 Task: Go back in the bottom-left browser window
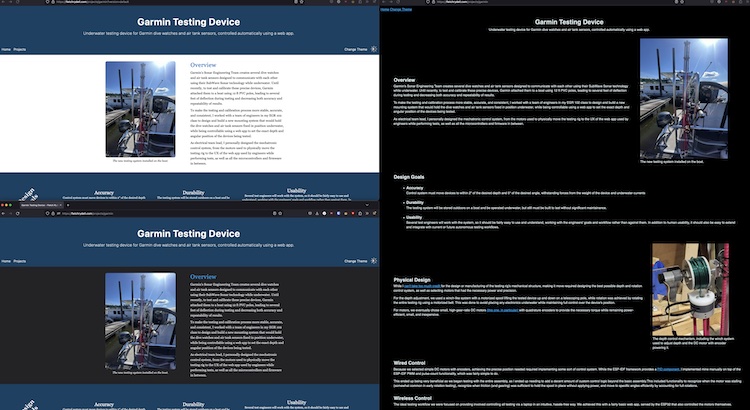(x=3, y=213)
